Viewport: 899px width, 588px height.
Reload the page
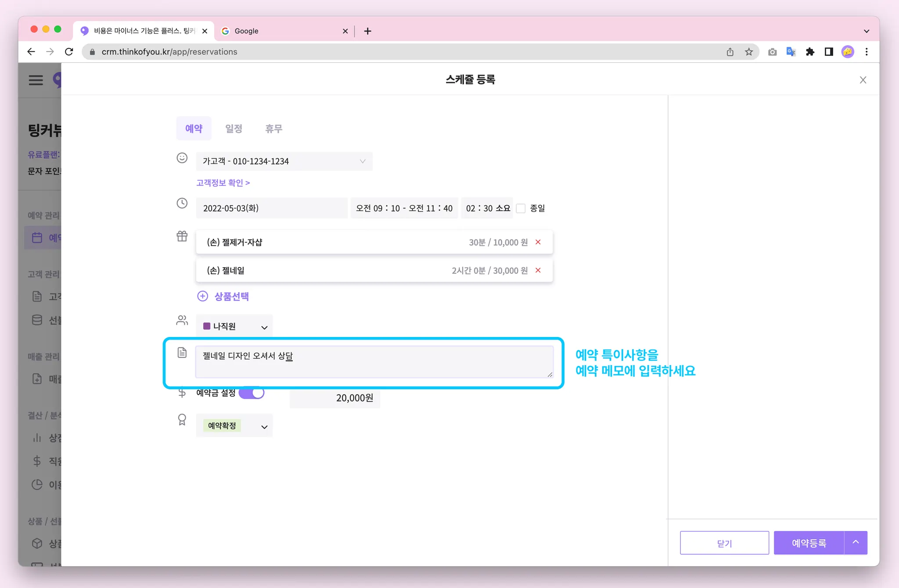69,52
